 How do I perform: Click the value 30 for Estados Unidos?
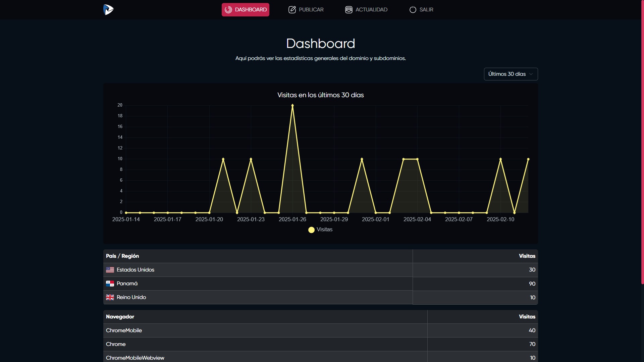click(x=532, y=270)
